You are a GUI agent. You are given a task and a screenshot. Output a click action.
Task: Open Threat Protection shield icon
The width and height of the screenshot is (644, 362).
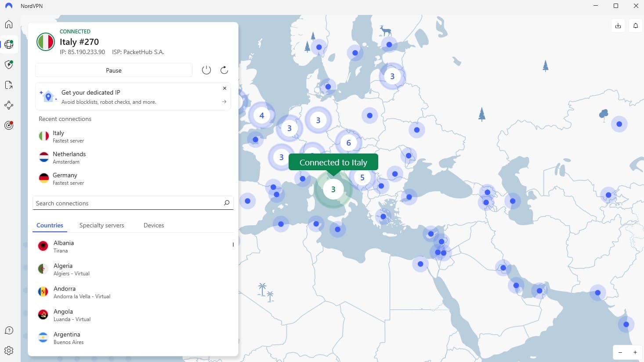point(9,65)
